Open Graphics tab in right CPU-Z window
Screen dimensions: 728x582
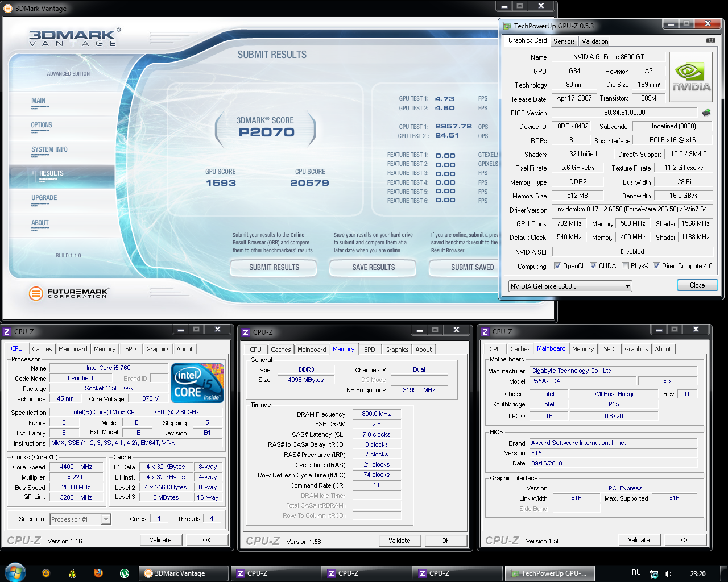click(636, 349)
